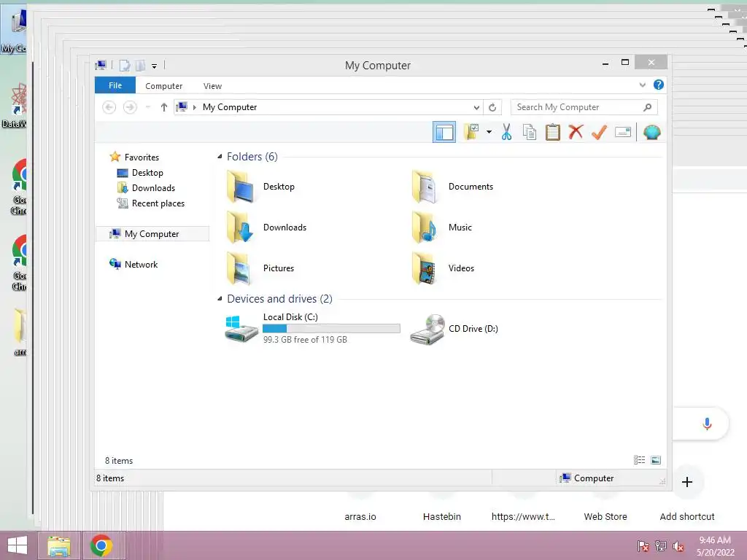Image resolution: width=747 pixels, height=560 pixels.
Task: Open the Windows Start button
Action: tap(18, 545)
